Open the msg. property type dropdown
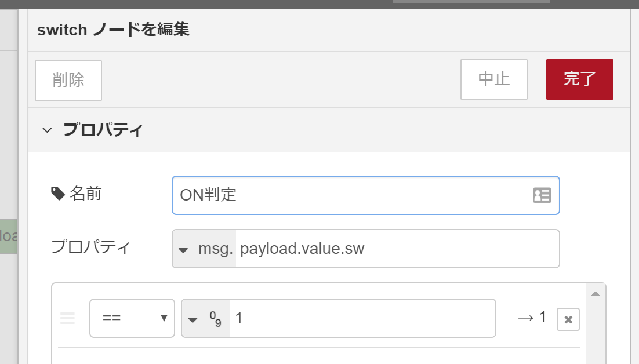This screenshot has width=639, height=364. pyautogui.click(x=205, y=249)
